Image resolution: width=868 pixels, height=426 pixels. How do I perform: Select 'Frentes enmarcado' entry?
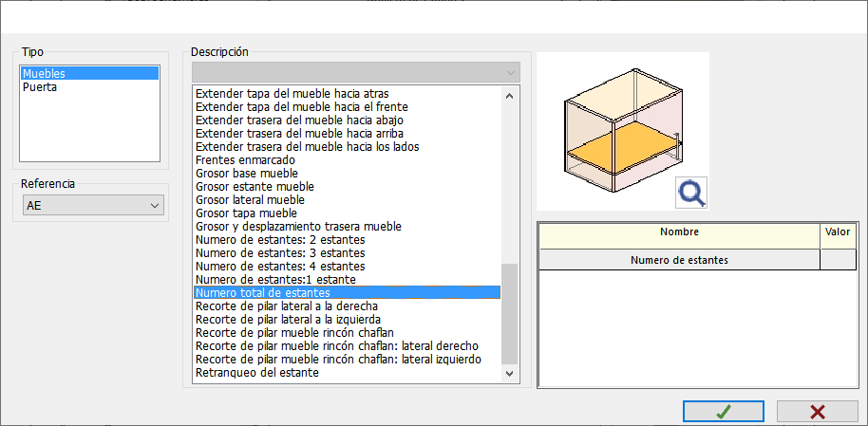[347, 160]
